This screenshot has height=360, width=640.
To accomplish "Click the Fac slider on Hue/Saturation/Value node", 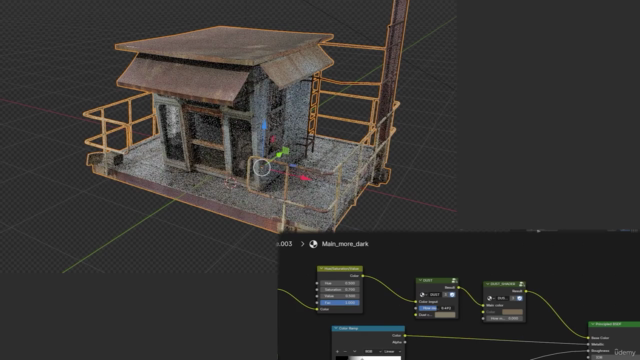I will [x=340, y=303].
